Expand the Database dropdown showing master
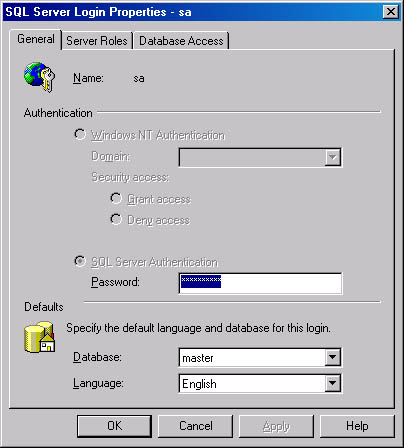The width and height of the screenshot is (404, 448). click(x=333, y=357)
